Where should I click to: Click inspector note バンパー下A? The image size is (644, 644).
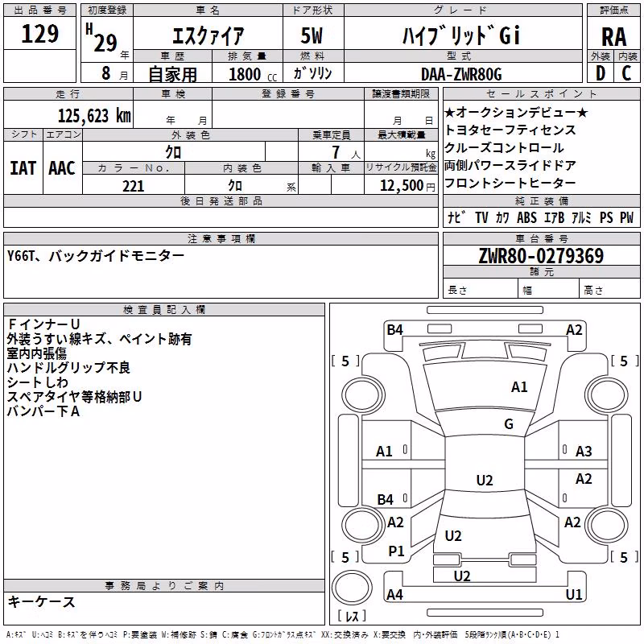click(43, 411)
